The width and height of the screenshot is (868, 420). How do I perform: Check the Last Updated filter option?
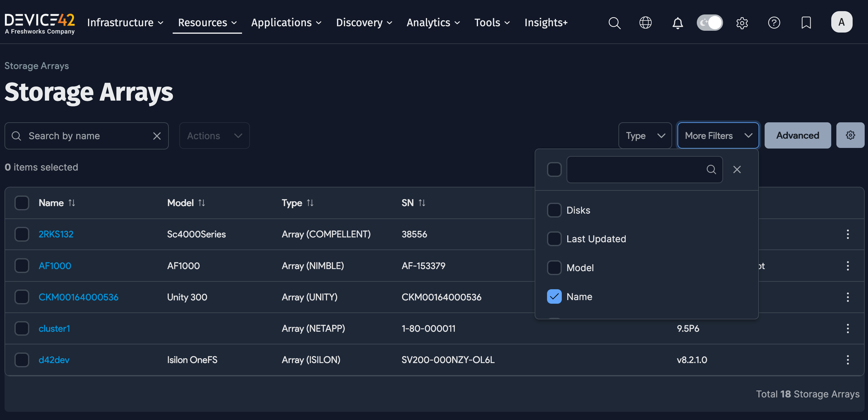click(x=554, y=239)
